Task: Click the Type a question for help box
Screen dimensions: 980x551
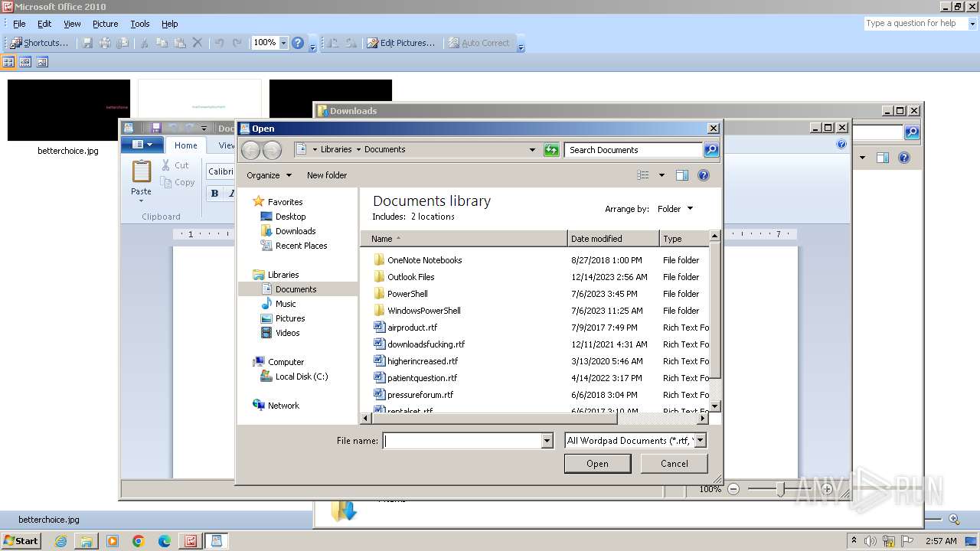Action: [914, 24]
